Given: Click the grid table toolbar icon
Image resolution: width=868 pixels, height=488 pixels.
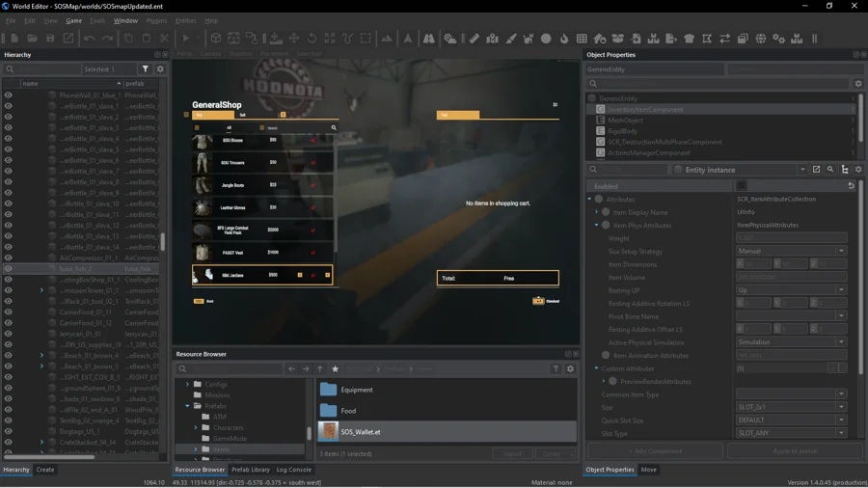Looking at the screenshot, I should click(x=582, y=39).
